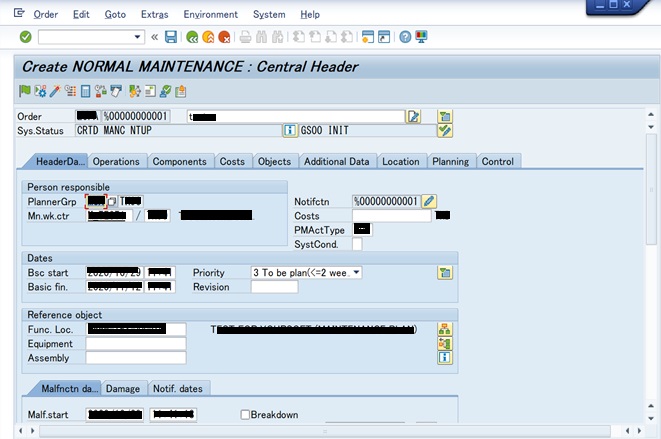Open long text editor beside order description
This screenshot has height=439, width=661.
point(414,116)
